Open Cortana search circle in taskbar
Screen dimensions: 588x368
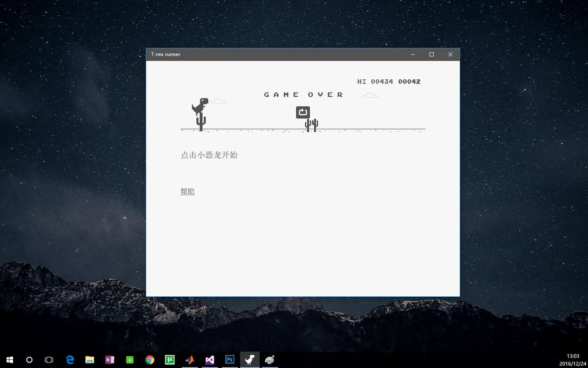pyautogui.click(x=29, y=360)
